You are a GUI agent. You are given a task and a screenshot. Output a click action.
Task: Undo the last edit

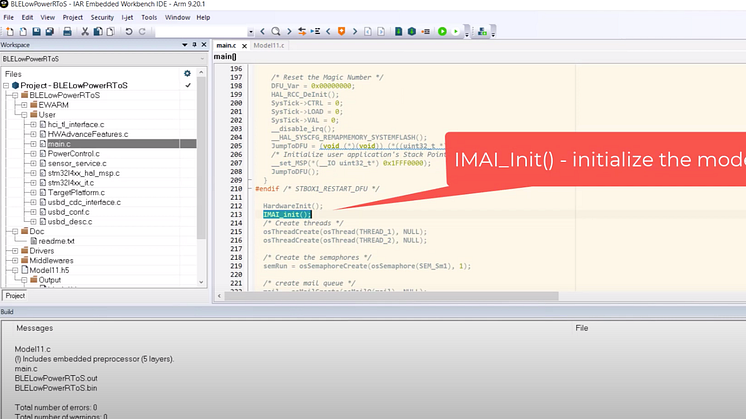pyautogui.click(x=129, y=31)
